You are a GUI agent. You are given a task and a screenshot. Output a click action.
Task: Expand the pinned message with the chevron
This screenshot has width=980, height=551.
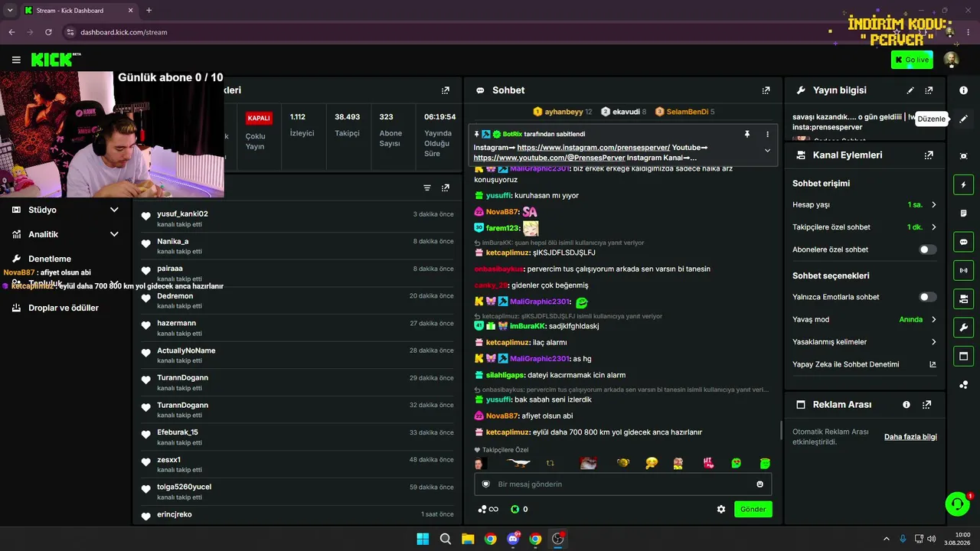click(767, 150)
